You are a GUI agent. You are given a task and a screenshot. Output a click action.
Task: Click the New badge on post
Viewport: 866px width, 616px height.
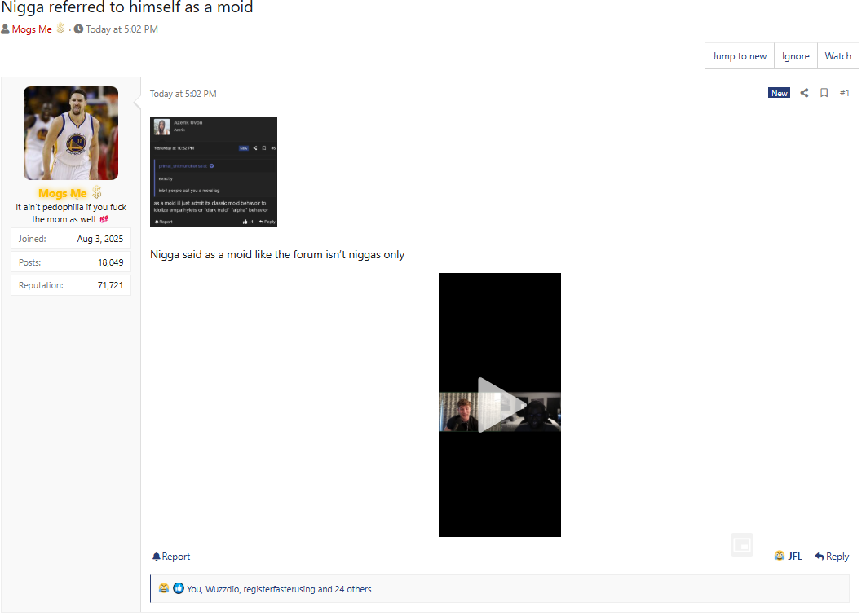[x=779, y=93]
